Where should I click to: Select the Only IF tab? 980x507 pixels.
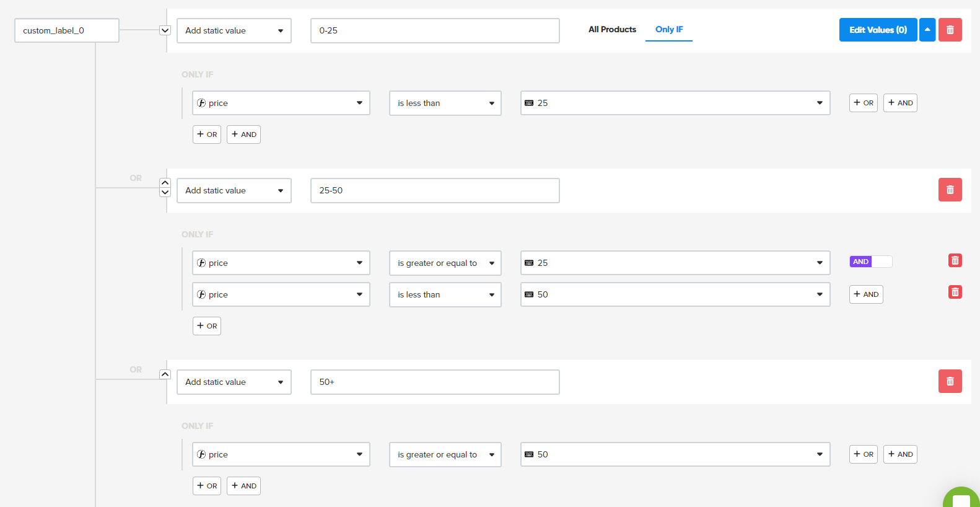coord(668,30)
